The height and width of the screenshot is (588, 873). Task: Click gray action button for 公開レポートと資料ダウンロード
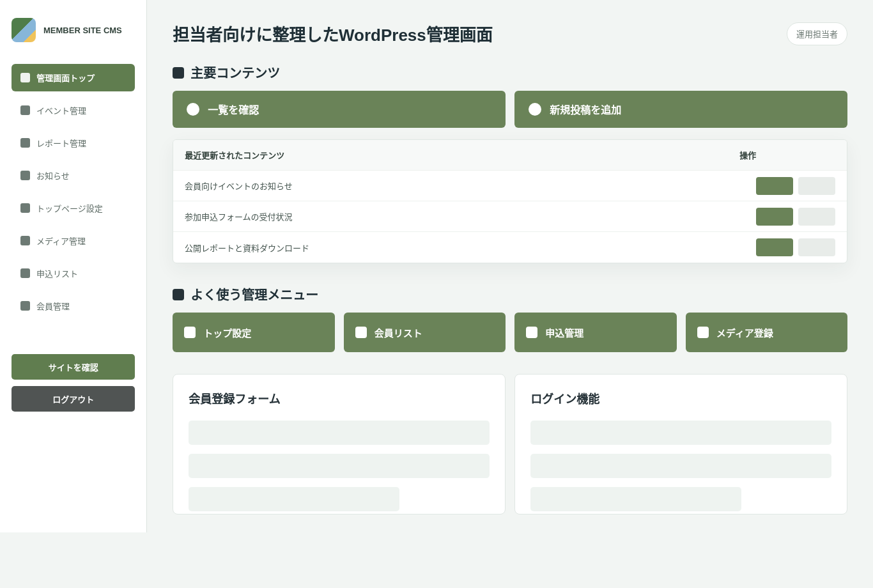[817, 247]
